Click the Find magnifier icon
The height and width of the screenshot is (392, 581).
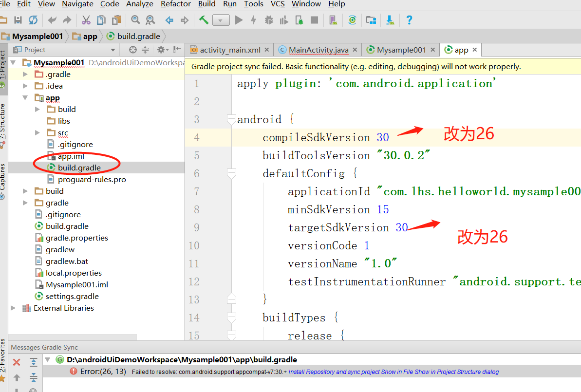pyautogui.click(x=135, y=20)
